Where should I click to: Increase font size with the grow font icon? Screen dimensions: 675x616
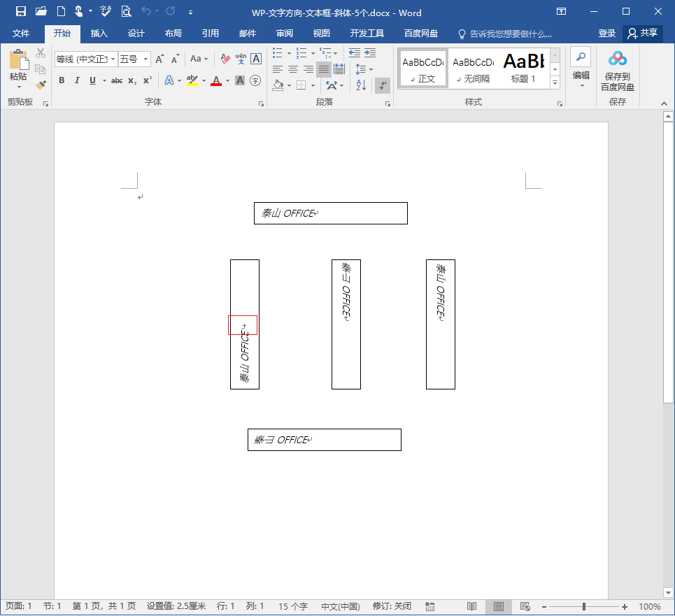click(159, 59)
